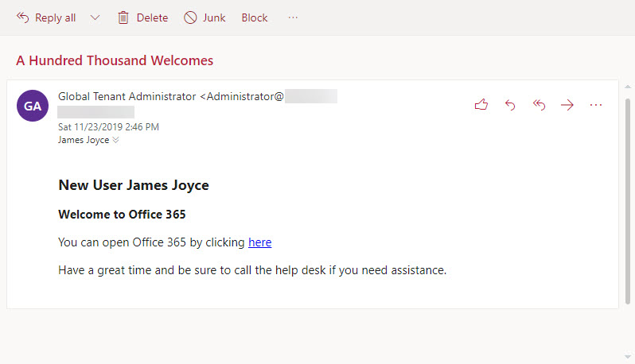Screen dimensions: 635x364
Task: Click the Junk circle-slash icon
Action: click(190, 17)
